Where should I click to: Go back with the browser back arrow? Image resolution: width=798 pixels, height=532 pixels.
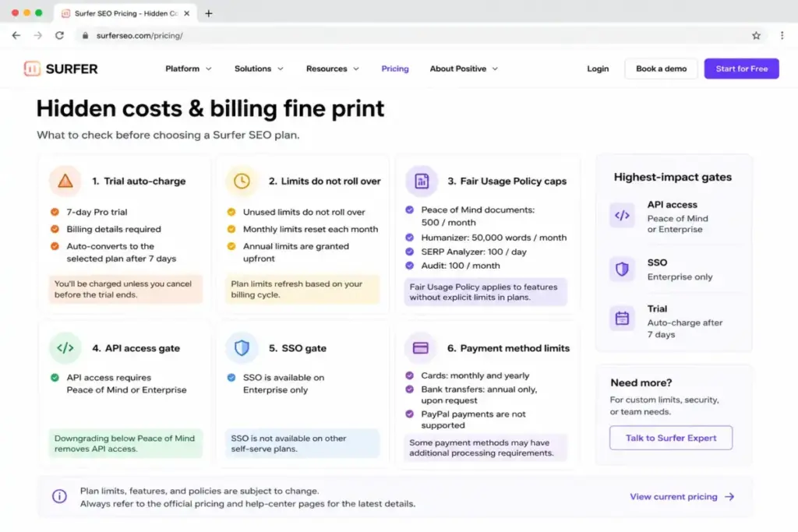tap(16, 35)
